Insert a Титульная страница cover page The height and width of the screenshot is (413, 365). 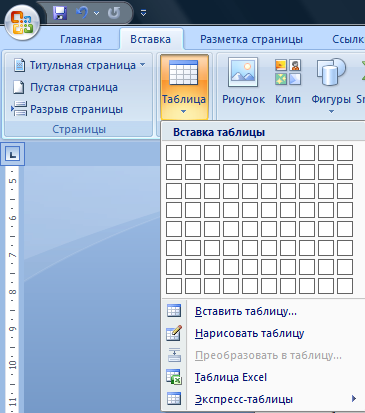[x=79, y=65]
